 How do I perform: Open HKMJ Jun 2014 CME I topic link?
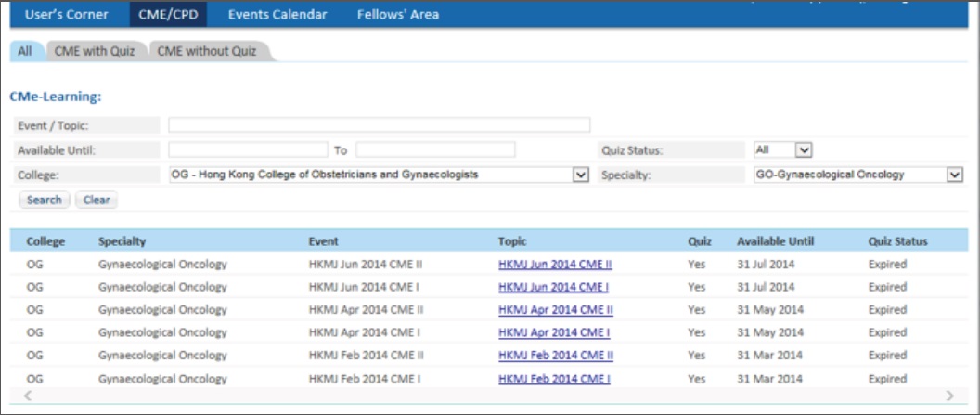pos(554,287)
